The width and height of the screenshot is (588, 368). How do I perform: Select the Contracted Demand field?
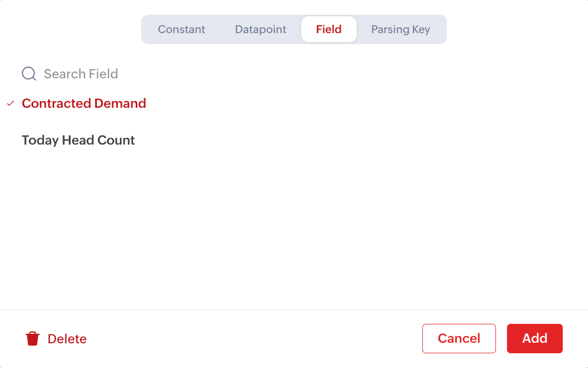click(84, 104)
